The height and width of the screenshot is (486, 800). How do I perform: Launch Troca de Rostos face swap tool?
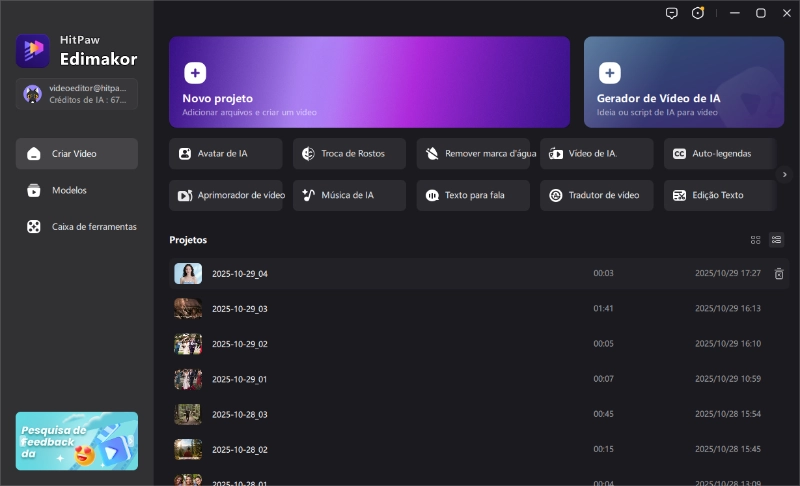coord(349,154)
